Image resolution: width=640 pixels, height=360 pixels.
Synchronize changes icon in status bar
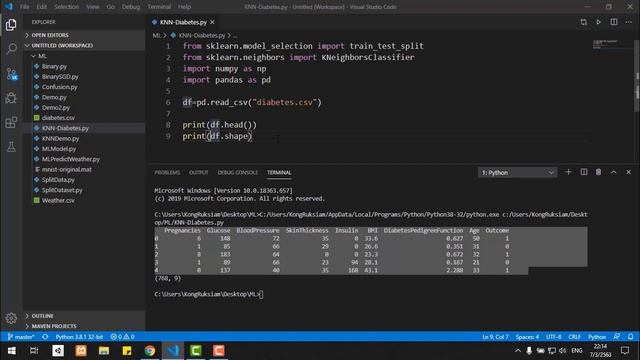pyautogui.click(x=45, y=337)
